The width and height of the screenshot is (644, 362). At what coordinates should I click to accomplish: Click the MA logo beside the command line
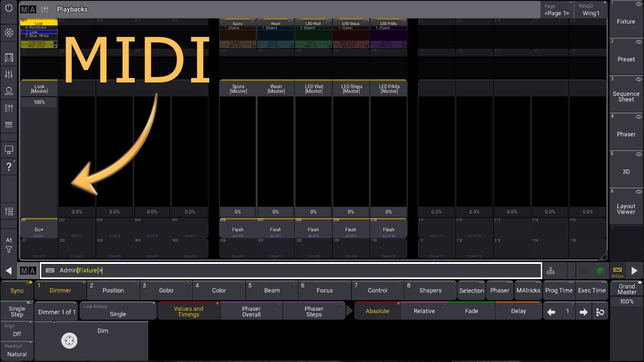[x=28, y=270]
